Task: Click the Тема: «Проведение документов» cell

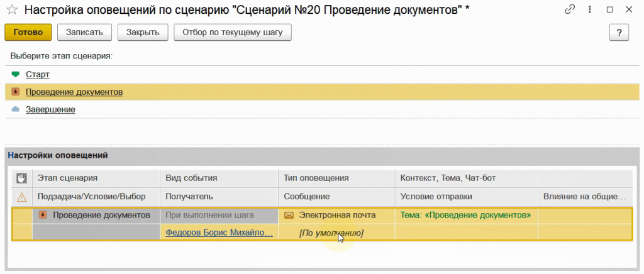Action: coord(465,216)
